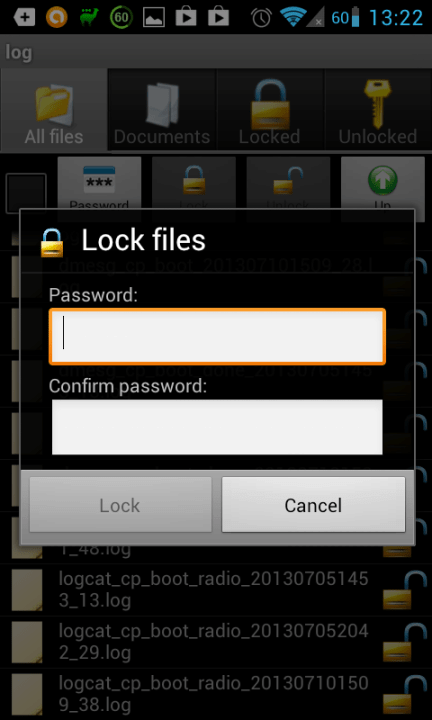This screenshot has width=432, height=720.
Task: Open the All files tab
Action: pyautogui.click(x=54, y=110)
